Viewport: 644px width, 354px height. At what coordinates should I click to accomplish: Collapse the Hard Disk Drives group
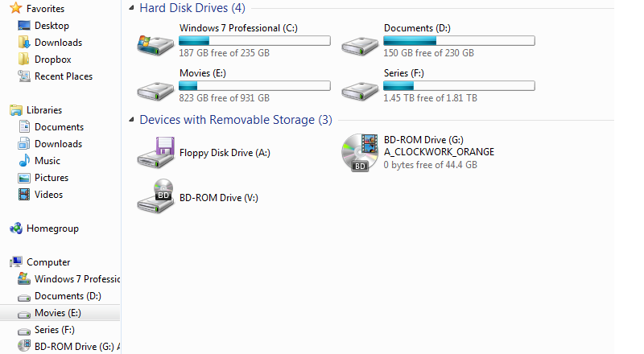(131, 7)
